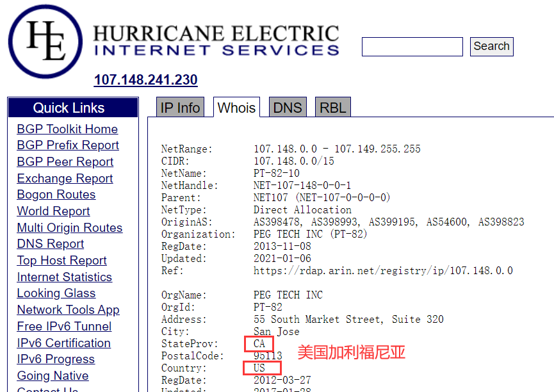This screenshot has height=392, width=554.
Task: Click NetType value Direct Allocation
Action: coord(302,209)
